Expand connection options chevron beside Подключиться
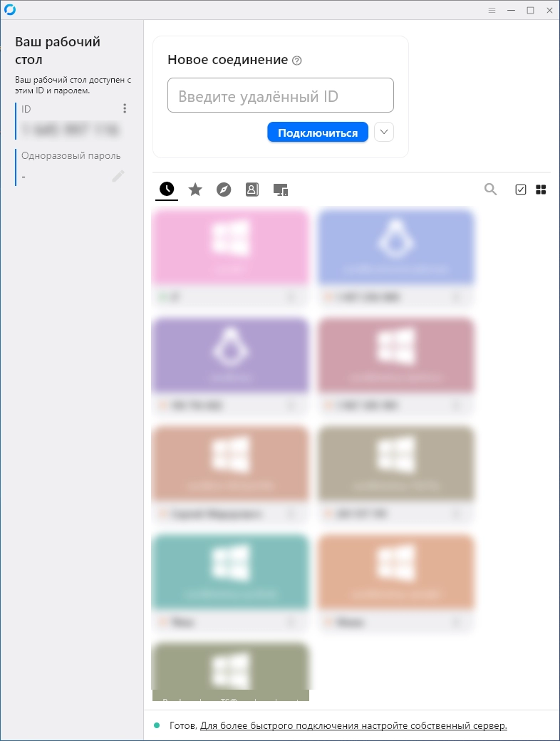Screen dimensions: 560x741 [384, 132]
